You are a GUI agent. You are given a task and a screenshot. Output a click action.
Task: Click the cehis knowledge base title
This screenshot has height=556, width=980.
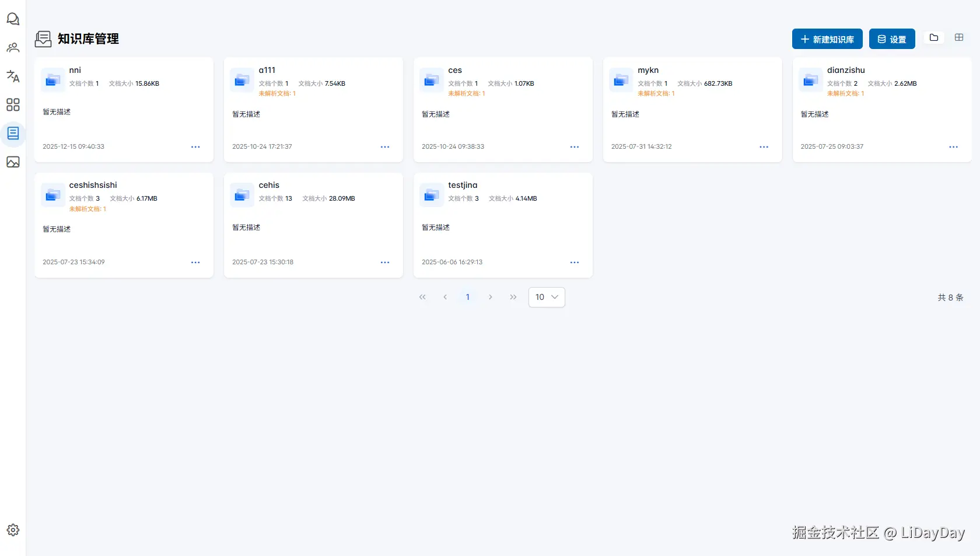tap(269, 185)
